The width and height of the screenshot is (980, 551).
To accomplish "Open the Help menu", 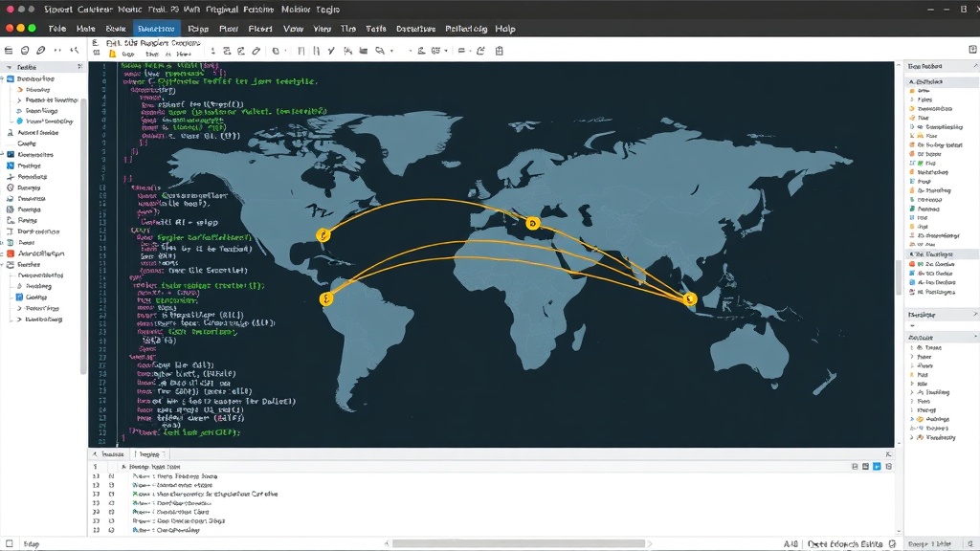I will tap(505, 29).
